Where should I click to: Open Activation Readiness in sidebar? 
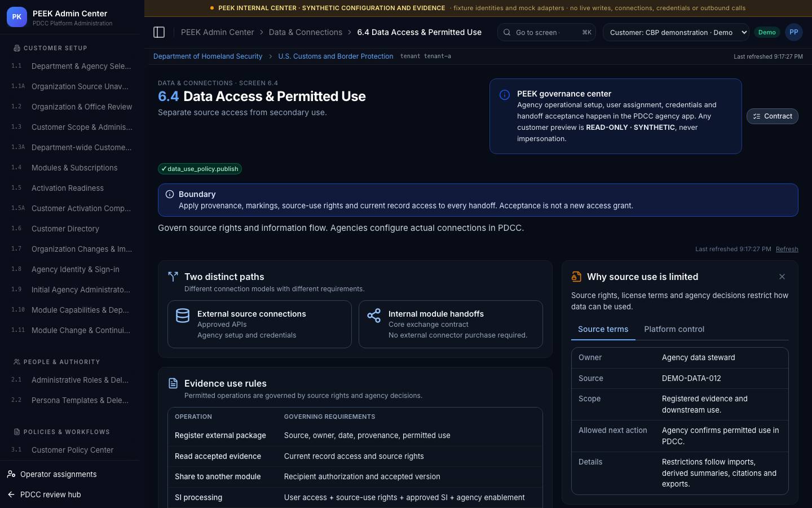click(x=72, y=188)
